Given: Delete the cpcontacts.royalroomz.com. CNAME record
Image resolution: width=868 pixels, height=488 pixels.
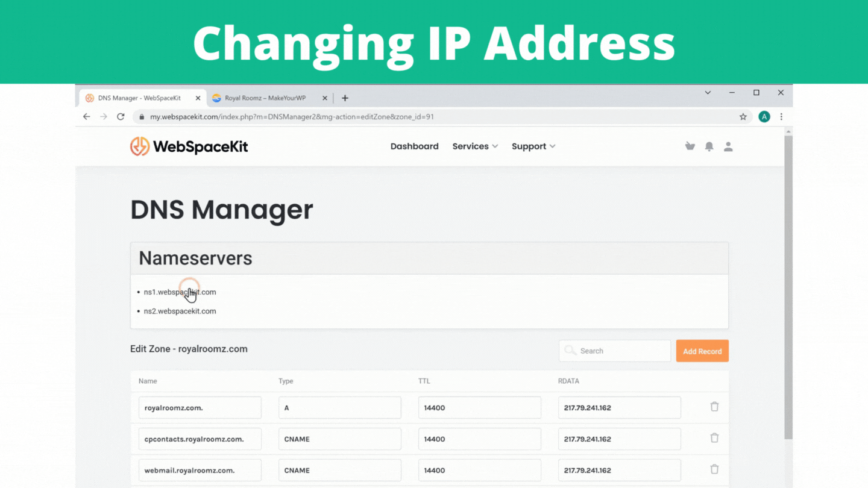Looking at the screenshot, I should [714, 439].
